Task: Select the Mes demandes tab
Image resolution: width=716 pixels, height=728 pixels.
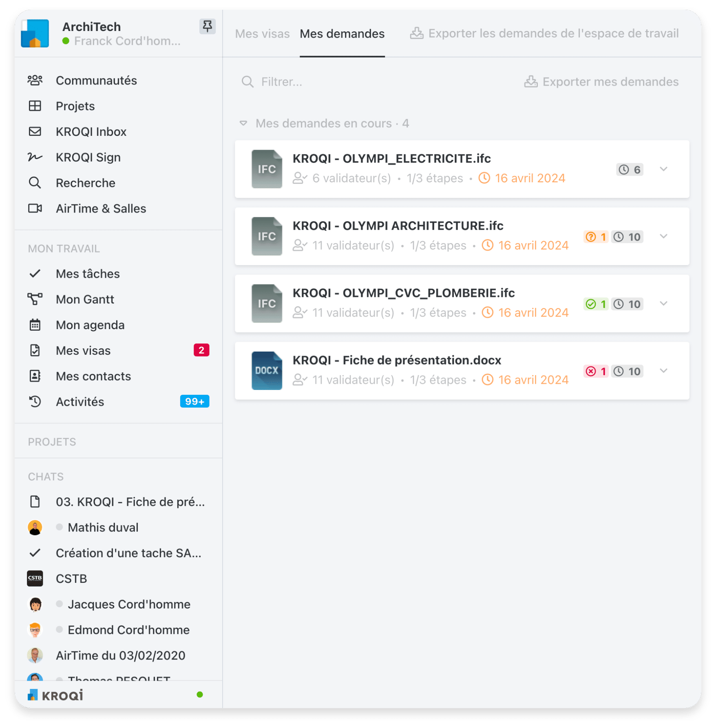Action: 342,33
